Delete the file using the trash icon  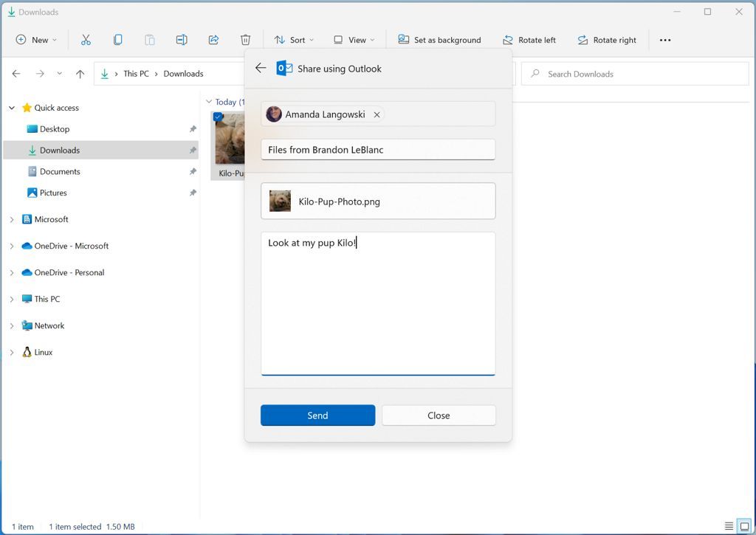tap(245, 39)
